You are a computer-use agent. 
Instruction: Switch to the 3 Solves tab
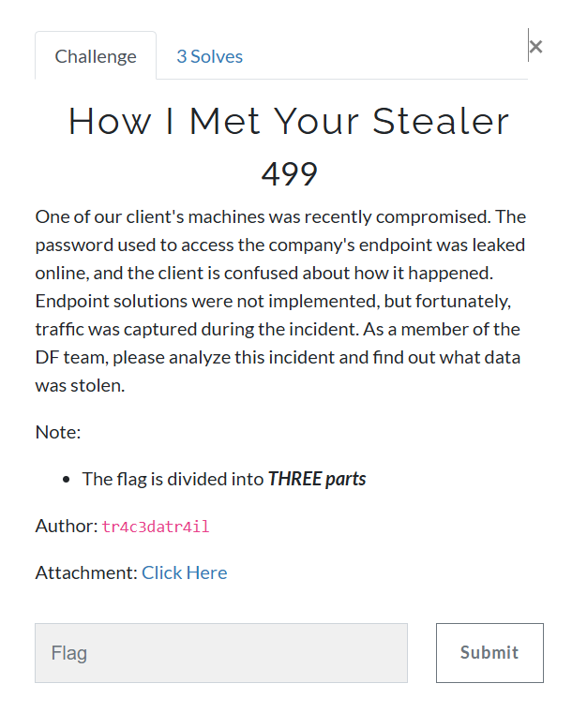(x=209, y=56)
